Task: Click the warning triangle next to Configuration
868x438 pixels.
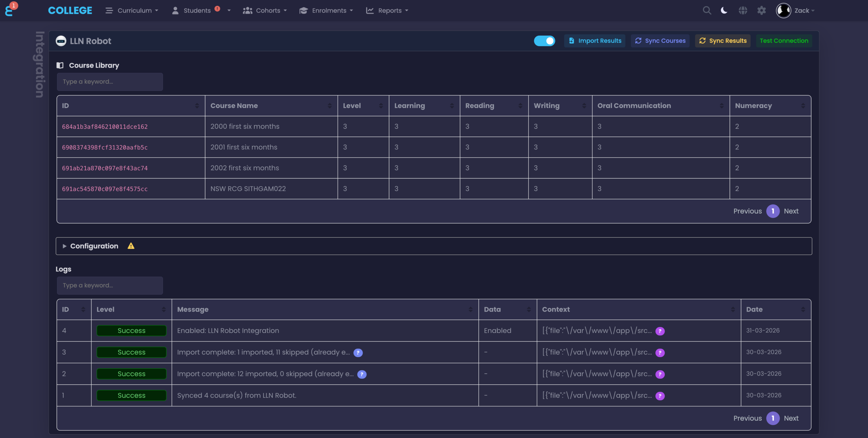Action: coord(131,246)
